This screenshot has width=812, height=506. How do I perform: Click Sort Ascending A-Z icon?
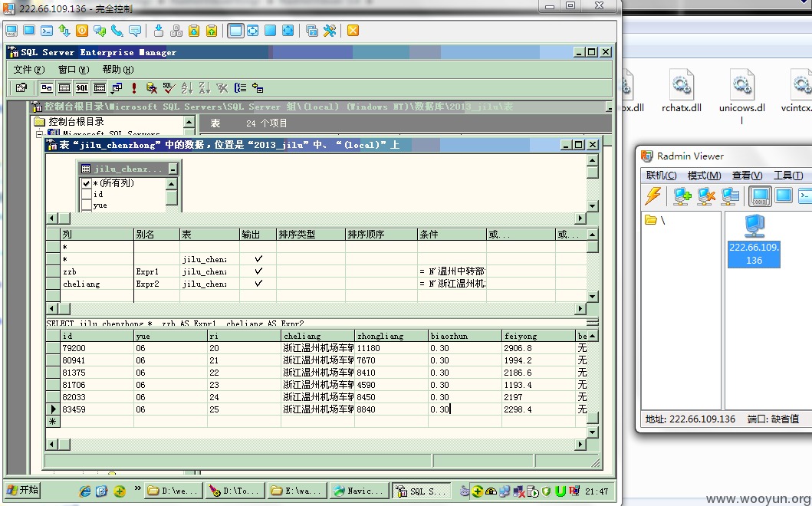click(x=187, y=88)
